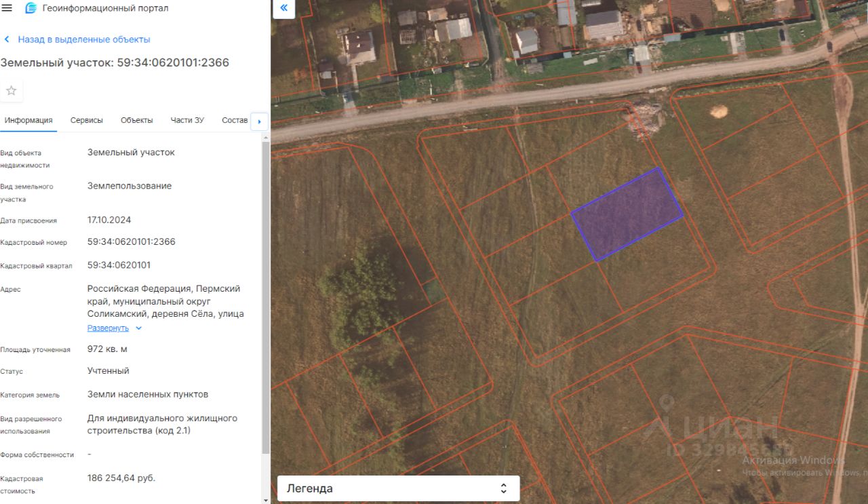Image resolution: width=868 pixels, height=504 pixels.
Task: Click cadastral number 59:34:0620101:2366 value
Action: [132, 242]
